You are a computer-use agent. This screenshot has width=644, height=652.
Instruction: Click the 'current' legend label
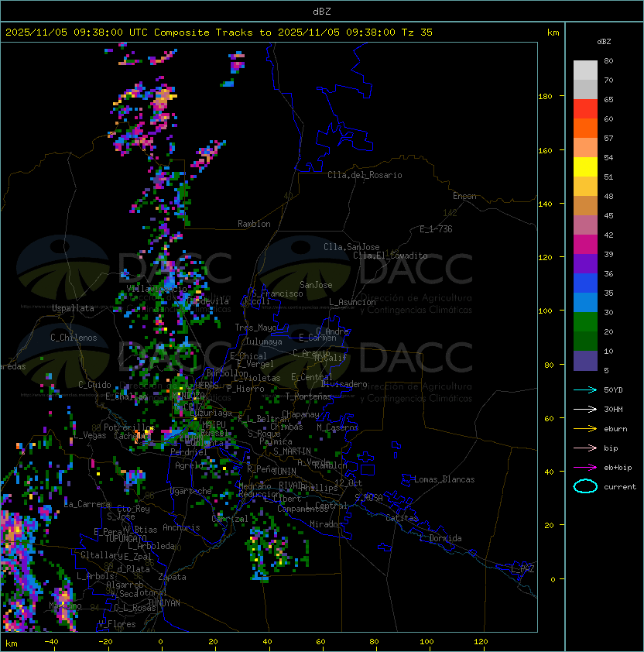[620, 487]
